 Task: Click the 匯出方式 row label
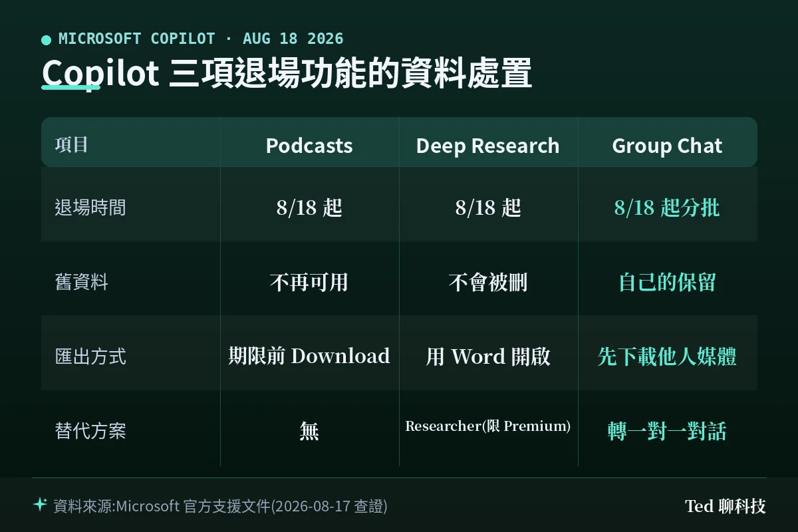(x=90, y=356)
